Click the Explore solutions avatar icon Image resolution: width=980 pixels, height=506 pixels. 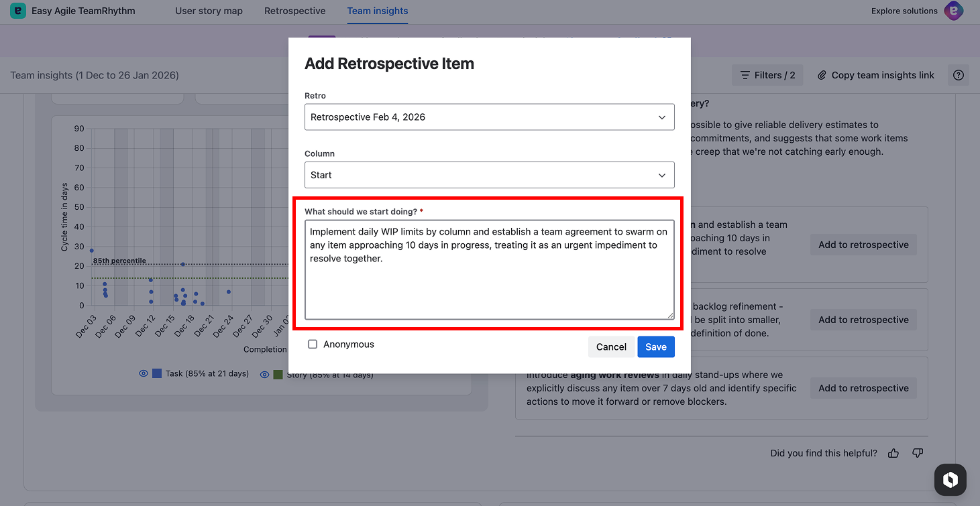point(953,11)
